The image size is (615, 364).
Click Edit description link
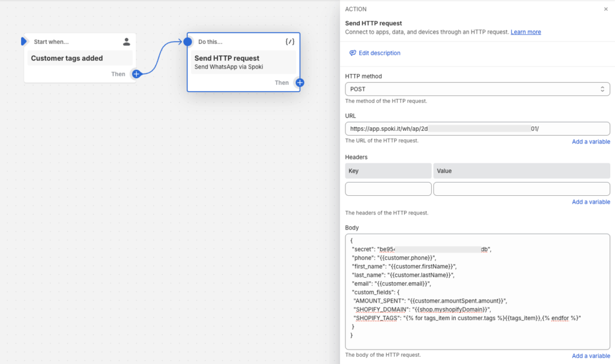(x=379, y=53)
